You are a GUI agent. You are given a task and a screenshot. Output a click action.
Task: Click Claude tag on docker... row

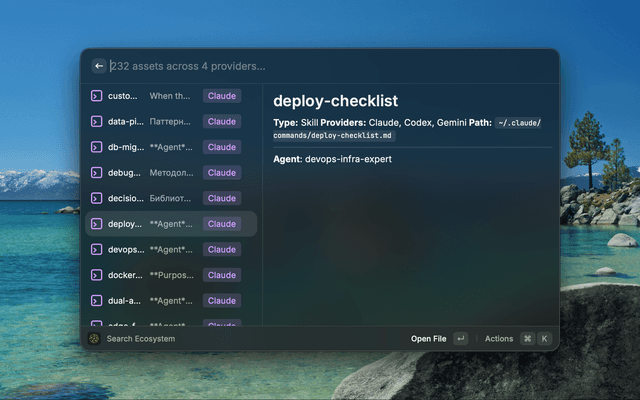tap(222, 275)
